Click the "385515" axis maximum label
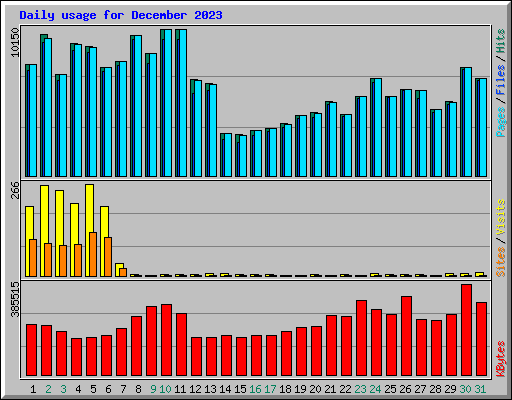 15,300
